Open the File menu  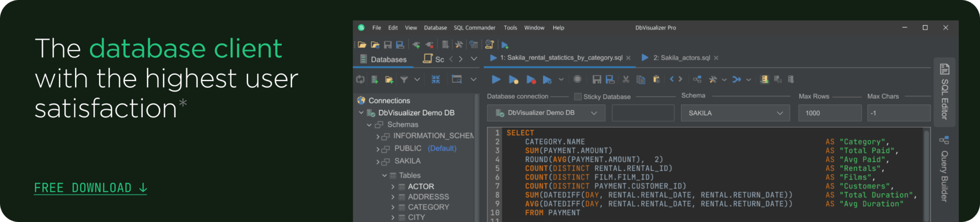[377, 28]
